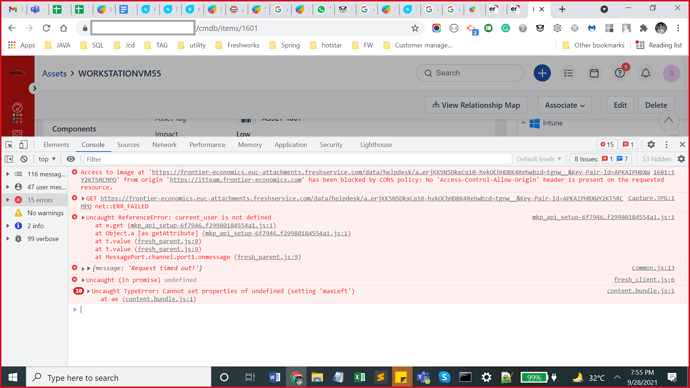
Task: Click the Windows Start button
Action: (x=13, y=377)
